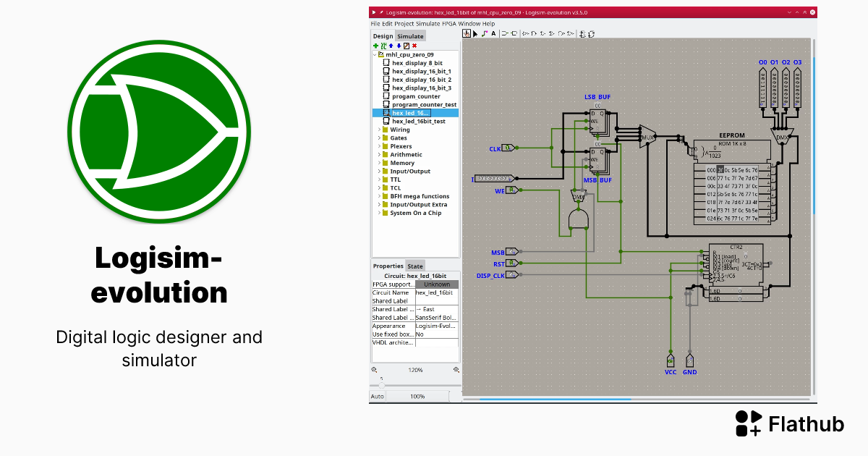Select the Poke tool in the toolbar

[467, 35]
